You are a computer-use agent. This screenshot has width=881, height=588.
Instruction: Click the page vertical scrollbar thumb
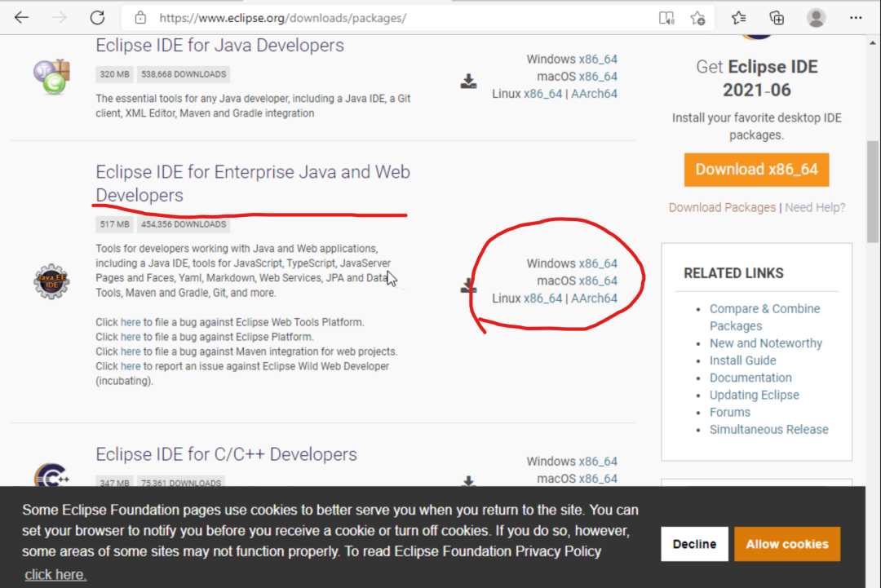(x=872, y=191)
